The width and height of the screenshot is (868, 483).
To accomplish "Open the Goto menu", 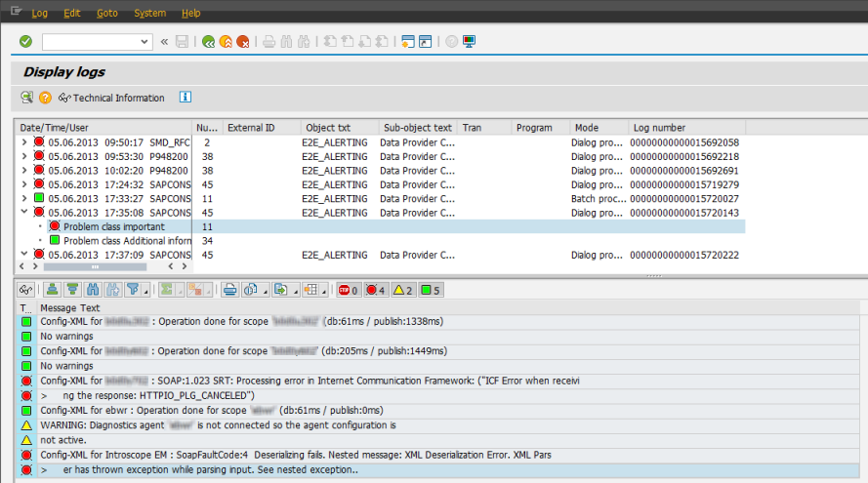I will [x=106, y=13].
